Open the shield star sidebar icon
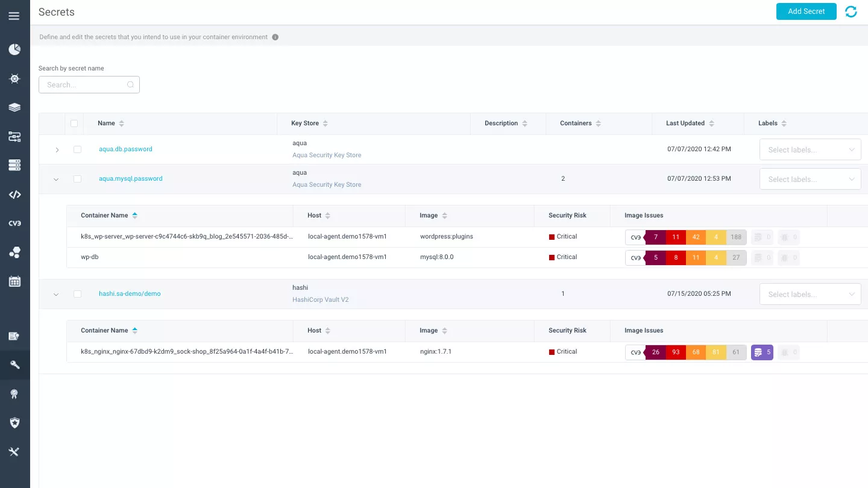Screen dimensions: 868x488 (x=14, y=422)
